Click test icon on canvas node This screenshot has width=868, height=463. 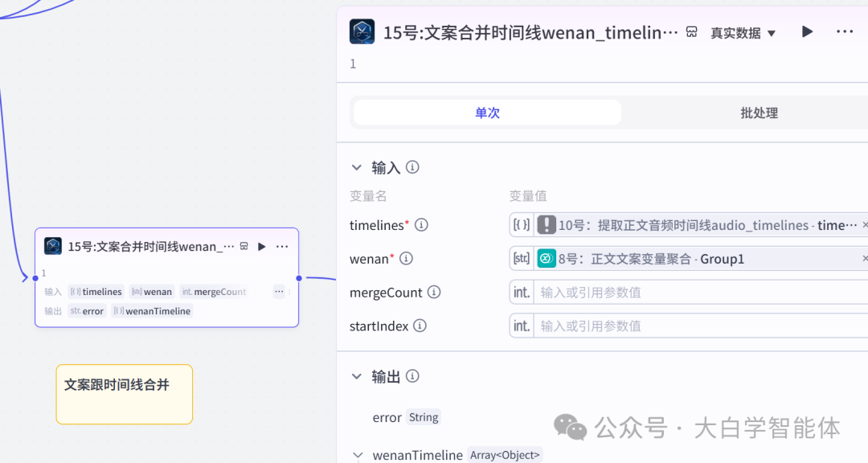(244, 247)
